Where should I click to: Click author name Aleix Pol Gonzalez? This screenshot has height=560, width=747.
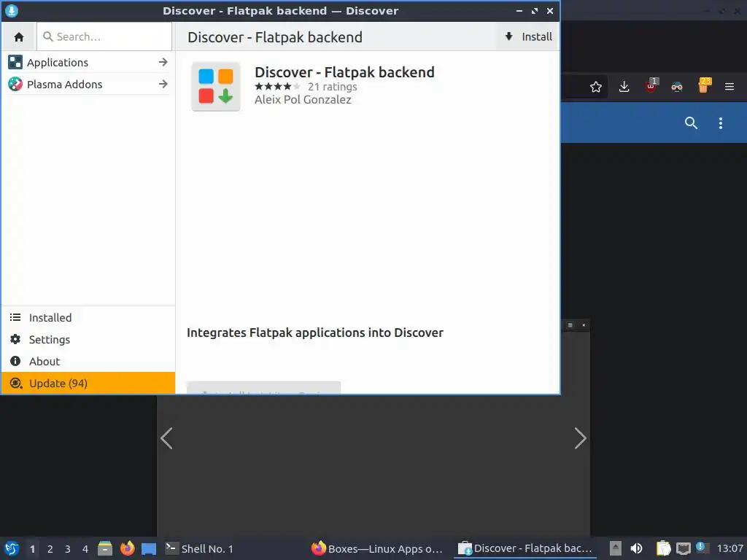[x=303, y=99]
